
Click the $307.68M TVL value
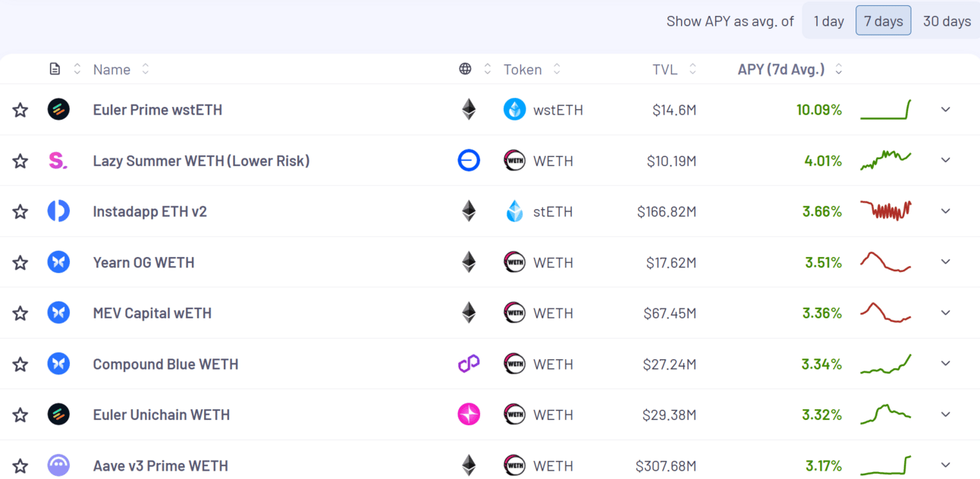click(x=666, y=465)
